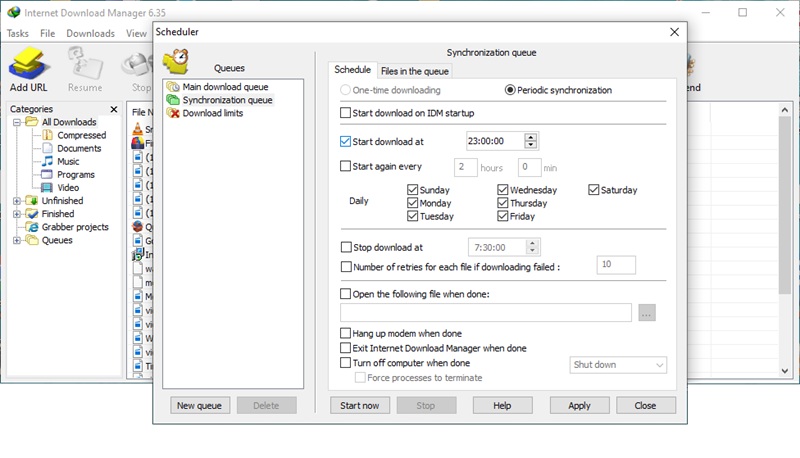Click the hours field showing 2

[466, 167]
